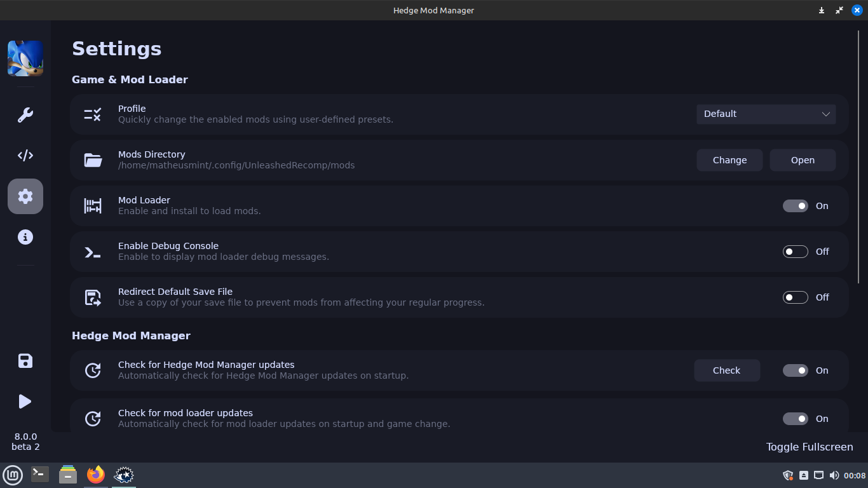This screenshot has width=868, height=488.
Task: Open the About page with the info icon
Action: pyautogui.click(x=25, y=237)
